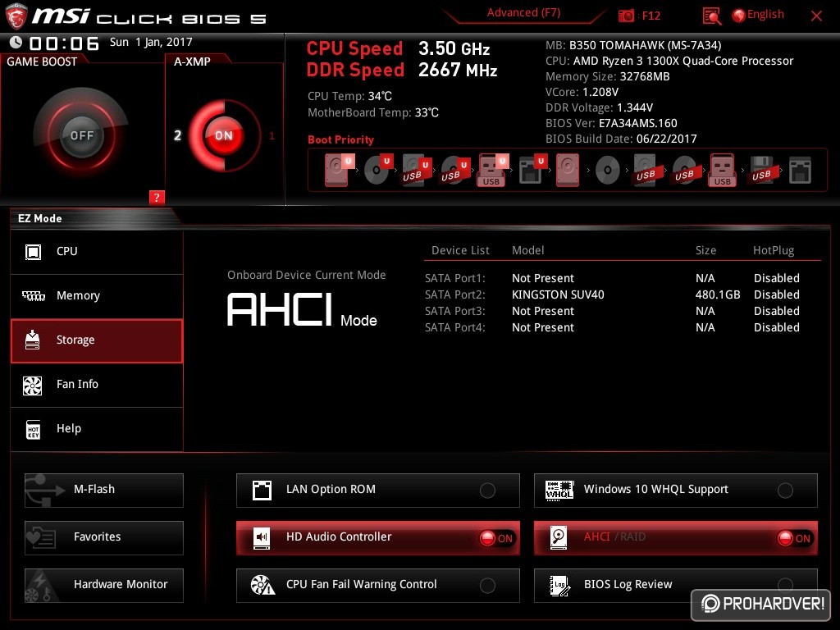The width and height of the screenshot is (840, 630).
Task: Select UEFI USB key boot device icon
Action: (492, 171)
